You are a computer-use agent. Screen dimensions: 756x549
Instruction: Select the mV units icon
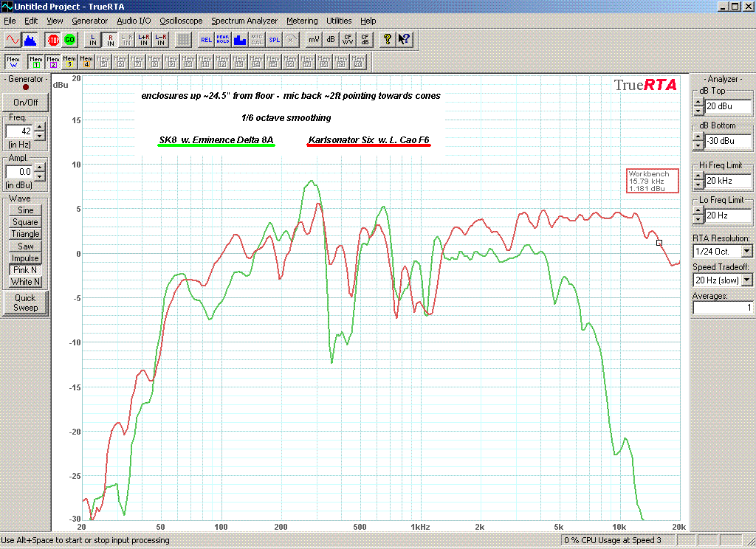click(x=314, y=40)
